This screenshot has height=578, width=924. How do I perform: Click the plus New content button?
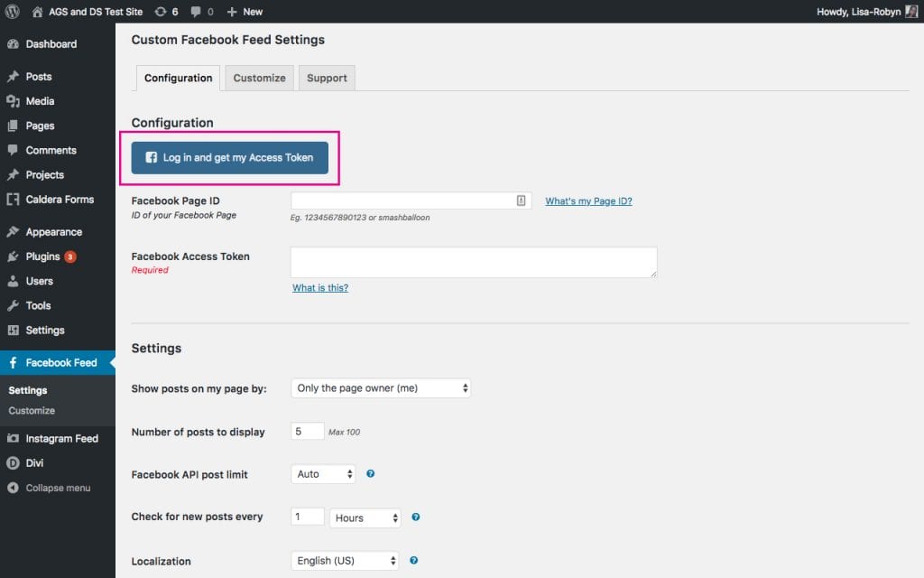point(245,12)
